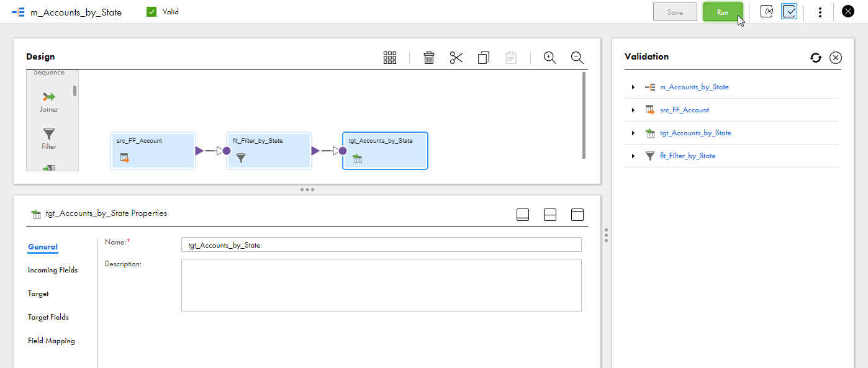Close the mapping with the X icon
Image resolution: width=868 pixels, height=368 pixels.
point(848,11)
